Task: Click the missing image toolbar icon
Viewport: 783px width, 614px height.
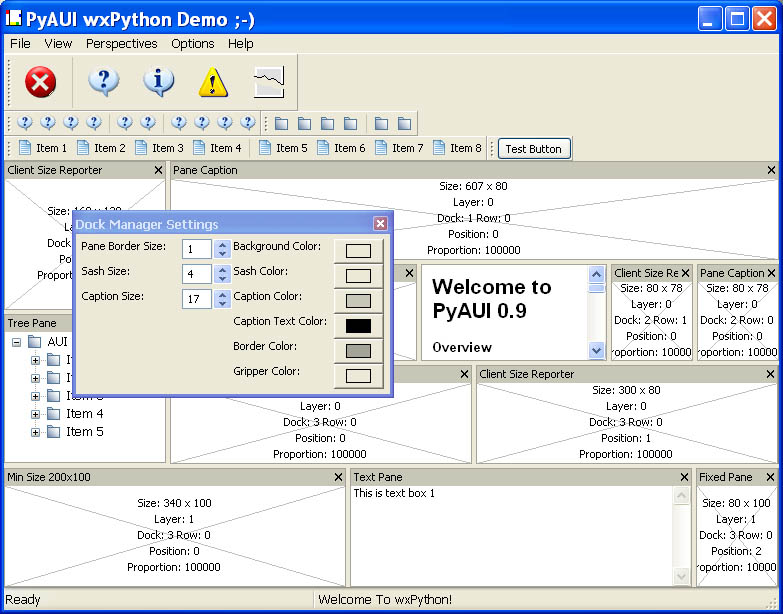Action: pyautogui.click(x=269, y=82)
